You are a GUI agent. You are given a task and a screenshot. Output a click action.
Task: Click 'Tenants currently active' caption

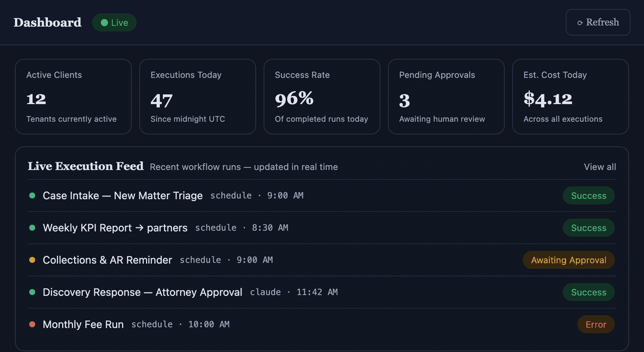72,119
